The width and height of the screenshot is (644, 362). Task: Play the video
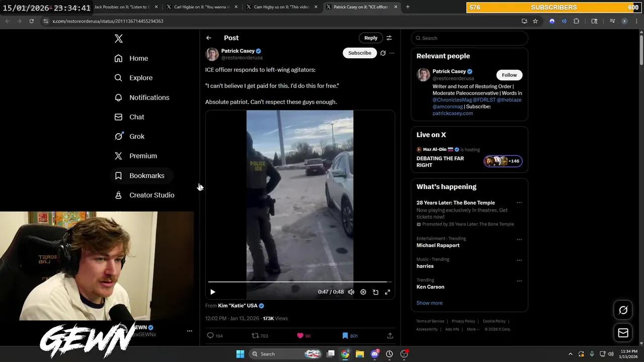click(213, 292)
